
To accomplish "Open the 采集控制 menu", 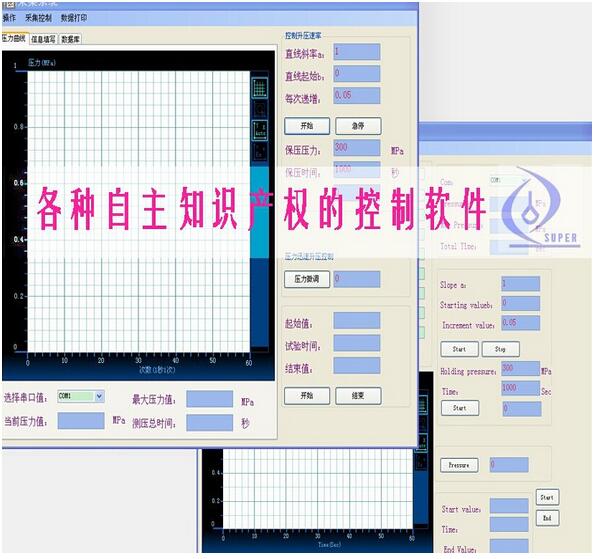I will click(38, 18).
